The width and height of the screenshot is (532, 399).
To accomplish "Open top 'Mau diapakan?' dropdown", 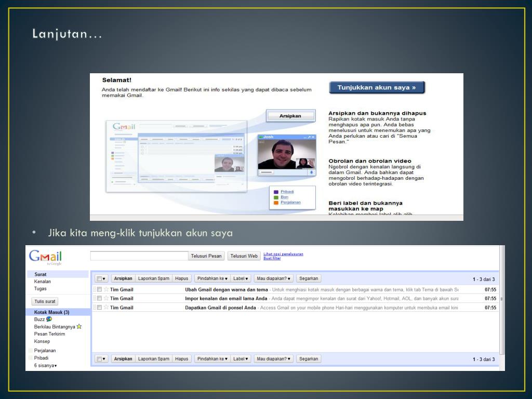I will coord(273,278).
